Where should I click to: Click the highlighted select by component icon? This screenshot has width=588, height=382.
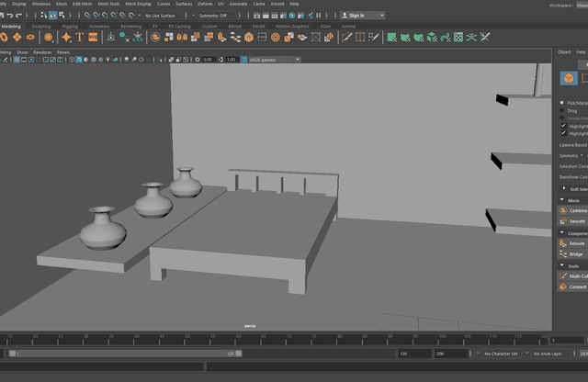tap(53, 16)
